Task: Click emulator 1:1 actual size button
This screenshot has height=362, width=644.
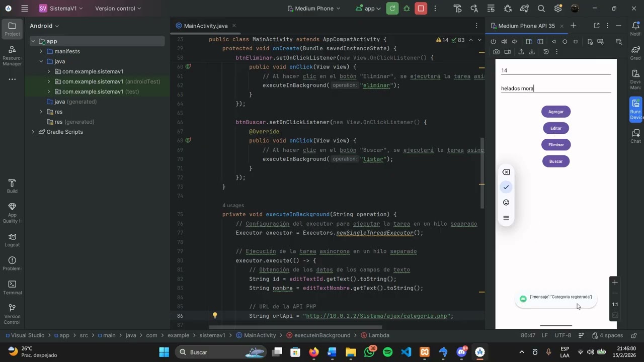Action: [x=615, y=304]
